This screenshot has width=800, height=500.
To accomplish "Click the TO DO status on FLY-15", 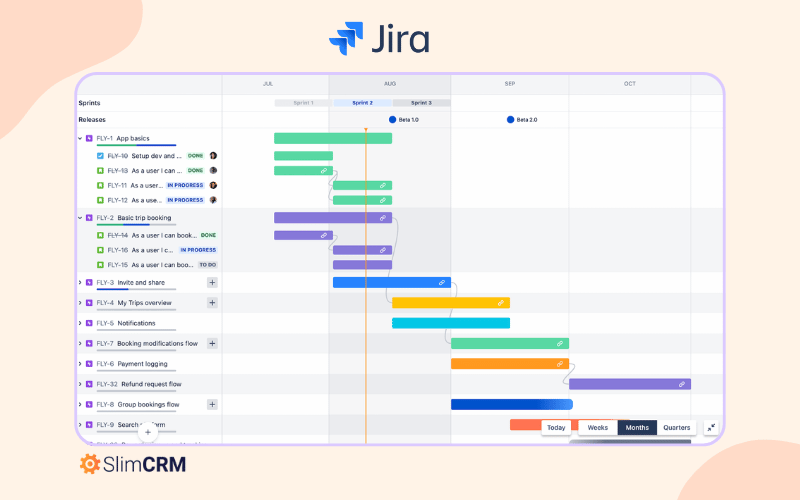I will pyautogui.click(x=208, y=265).
